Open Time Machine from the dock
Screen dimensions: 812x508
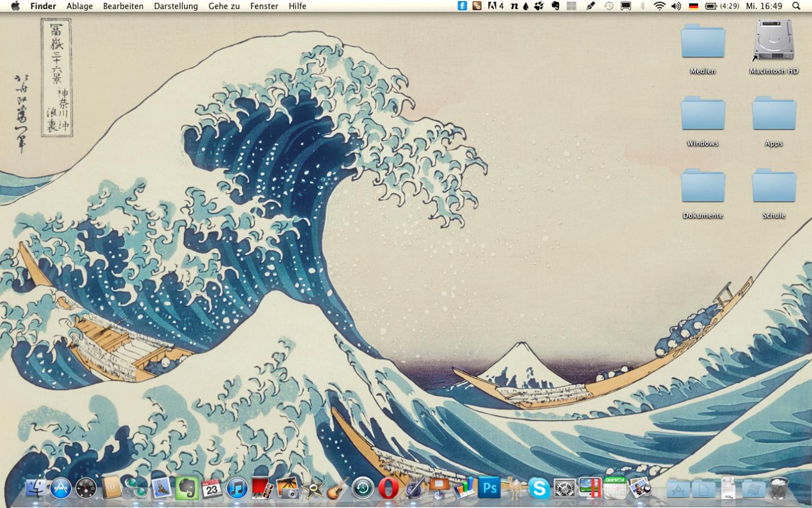click(x=362, y=489)
